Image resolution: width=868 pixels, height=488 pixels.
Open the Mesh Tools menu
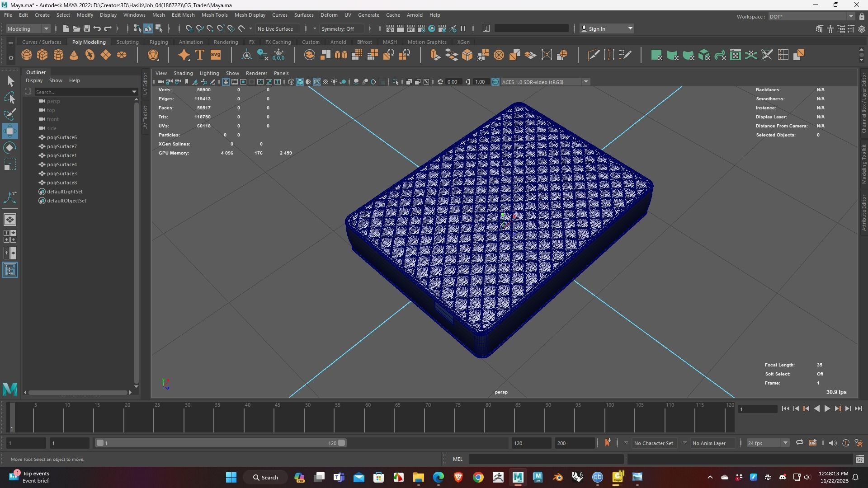214,15
